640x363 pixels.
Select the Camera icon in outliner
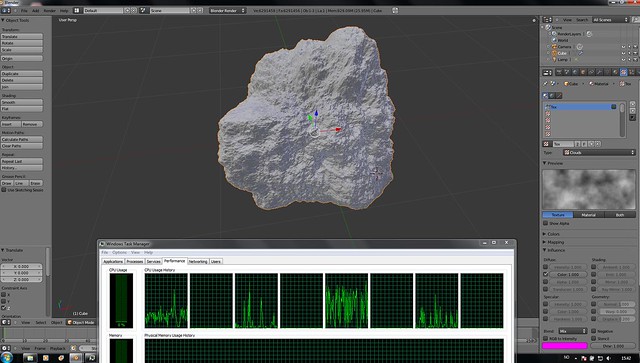pos(554,47)
